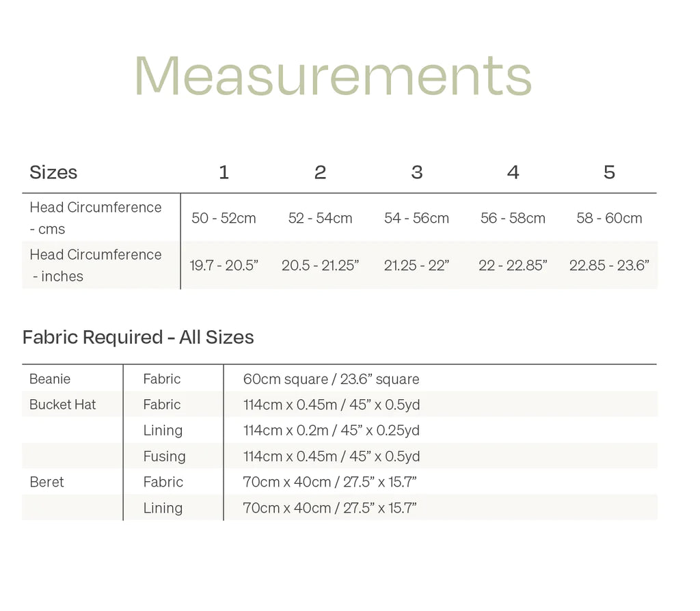Click the Bucket Hat row label
This screenshot has width=700, height=611.
pos(62,405)
